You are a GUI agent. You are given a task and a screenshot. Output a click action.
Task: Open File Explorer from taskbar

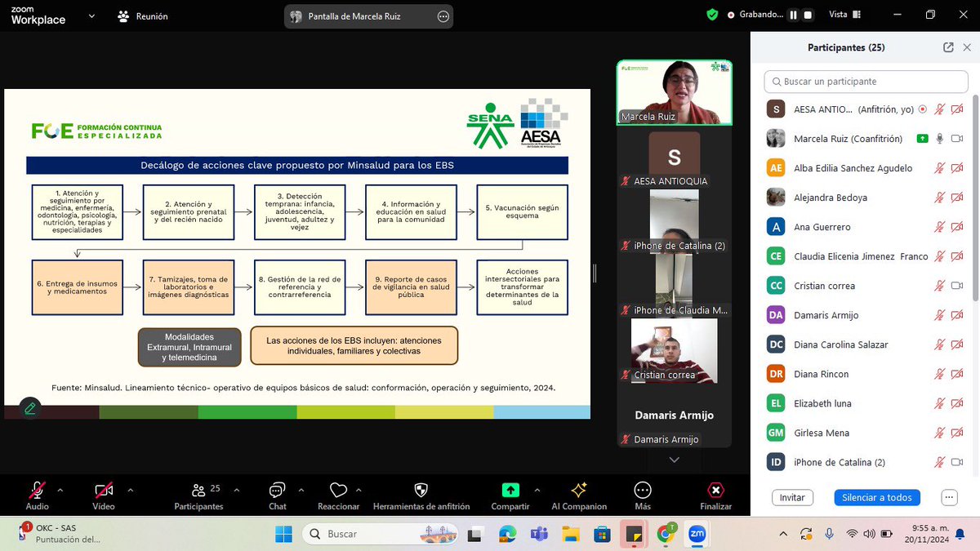pyautogui.click(x=570, y=535)
